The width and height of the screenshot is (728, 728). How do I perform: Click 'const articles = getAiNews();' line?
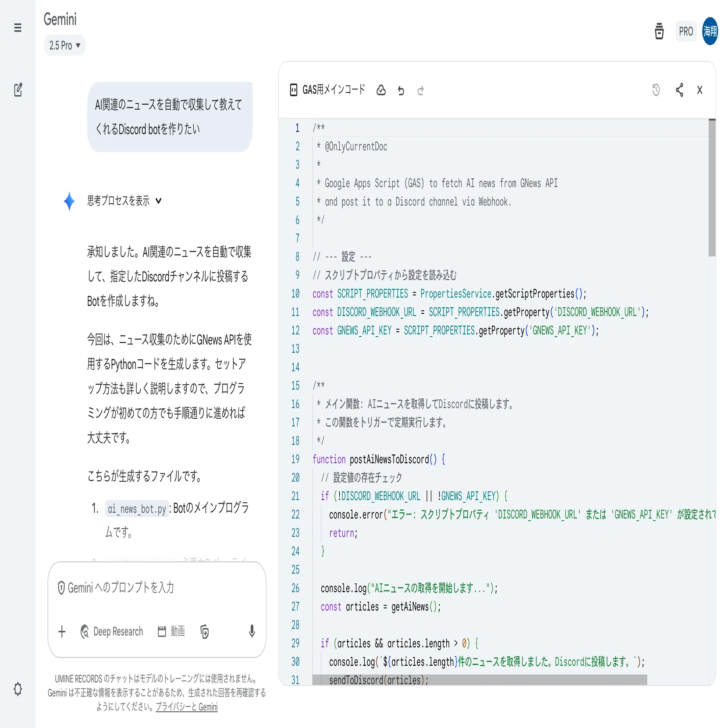380,607
